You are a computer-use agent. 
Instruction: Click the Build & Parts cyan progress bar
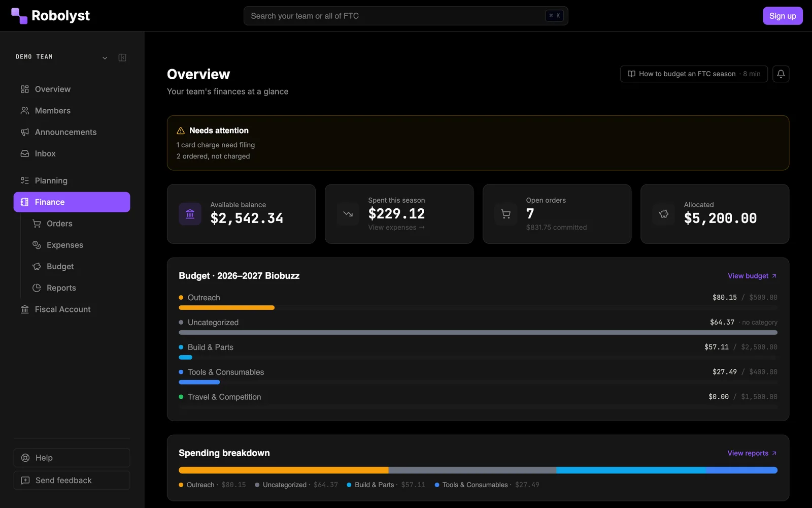click(x=186, y=358)
